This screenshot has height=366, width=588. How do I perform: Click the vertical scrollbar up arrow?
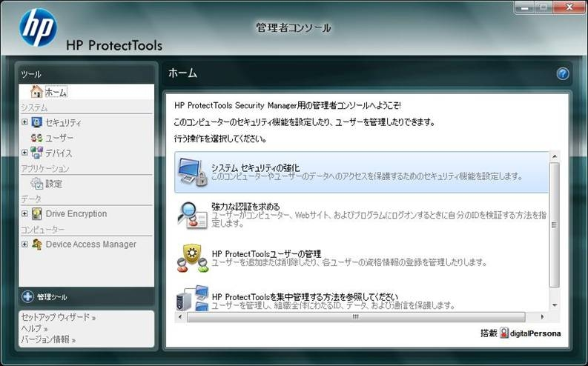coord(554,156)
